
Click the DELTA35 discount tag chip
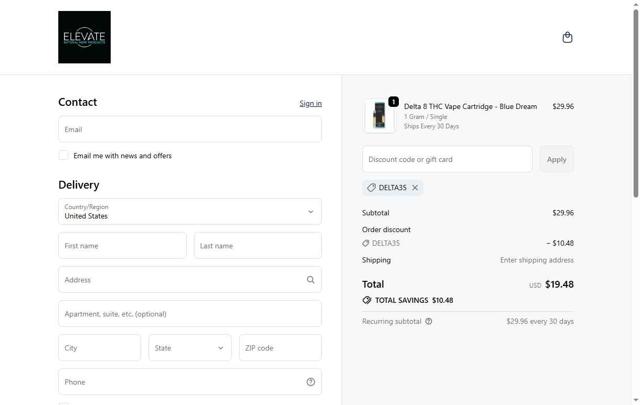click(x=388, y=188)
